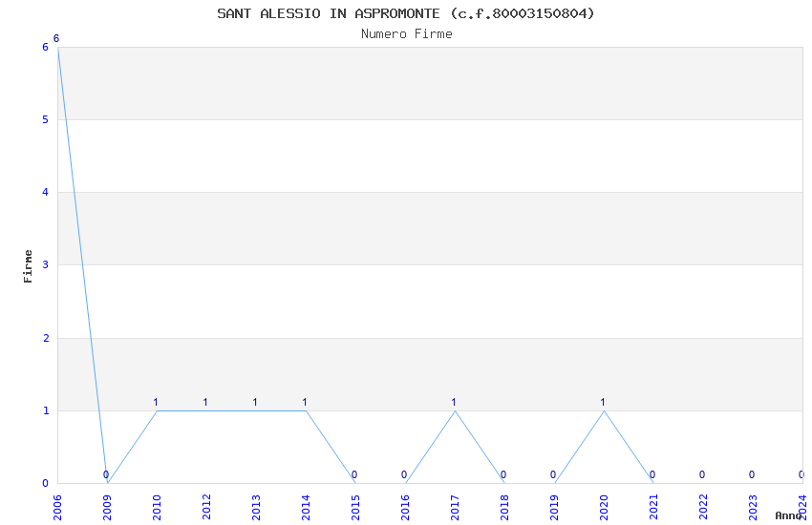812x525 pixels.
Task: Click the data value 0 above 2019
Action: click(x=553, y=474)
